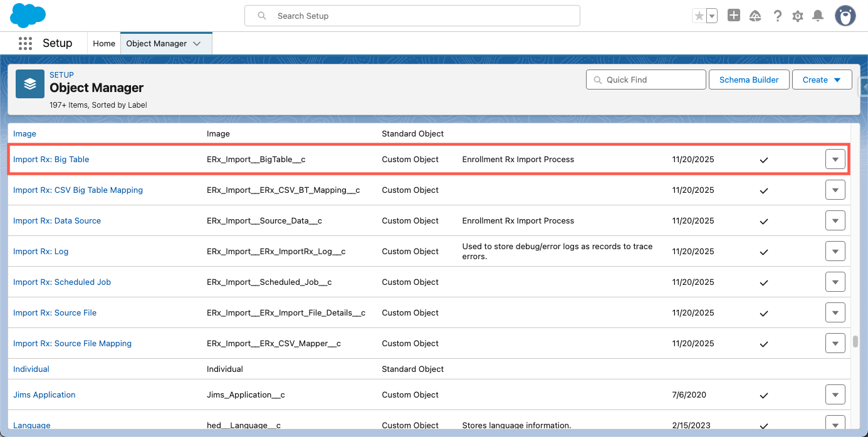Open the App Launcher grid icon

(25, 43)
